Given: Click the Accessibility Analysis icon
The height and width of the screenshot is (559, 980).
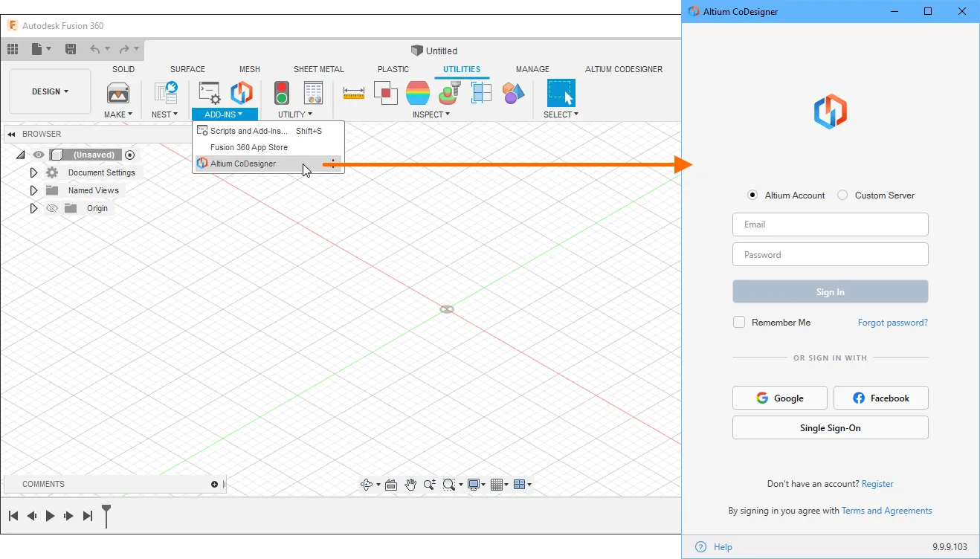Looking at the screenshot, I should click(x=449, y=93).
